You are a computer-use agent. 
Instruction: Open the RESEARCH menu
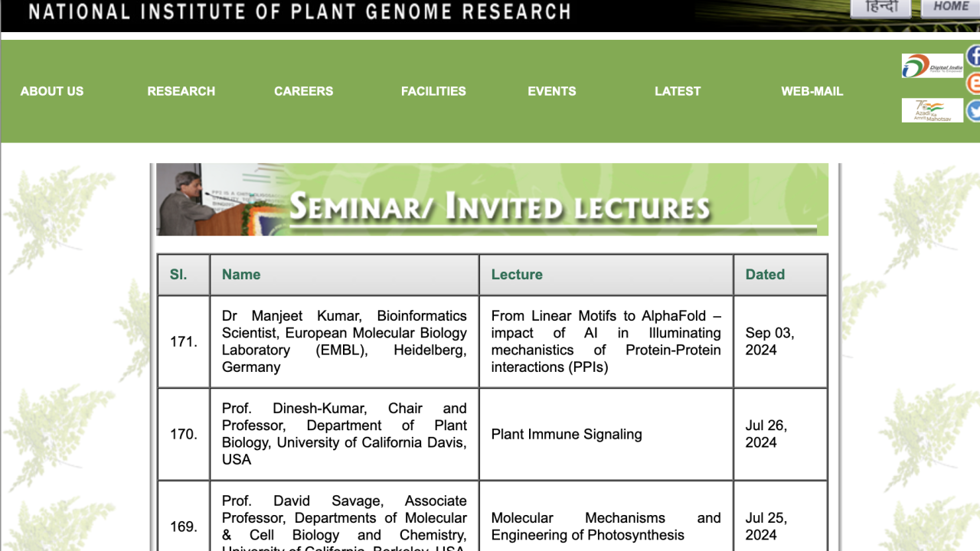[x=181, y=91]
